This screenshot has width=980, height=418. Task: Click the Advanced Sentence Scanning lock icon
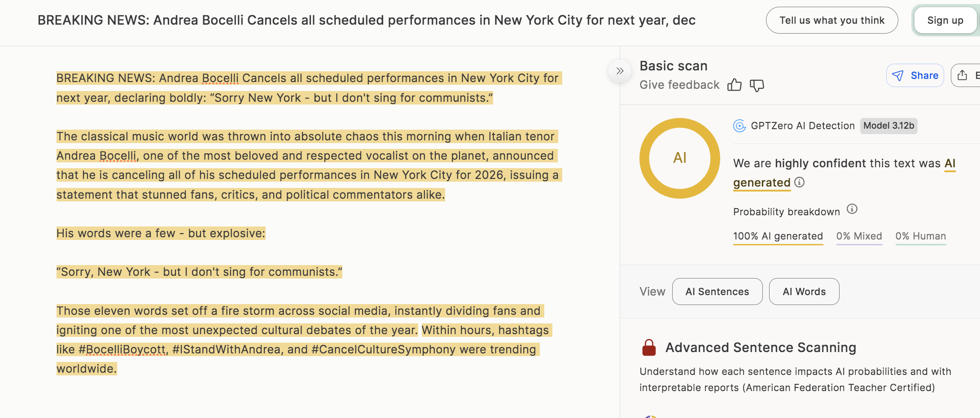[649, 348]
